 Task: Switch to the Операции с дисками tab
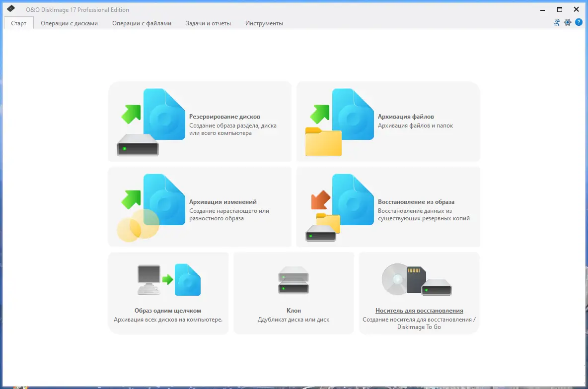(x=70, y=23)
